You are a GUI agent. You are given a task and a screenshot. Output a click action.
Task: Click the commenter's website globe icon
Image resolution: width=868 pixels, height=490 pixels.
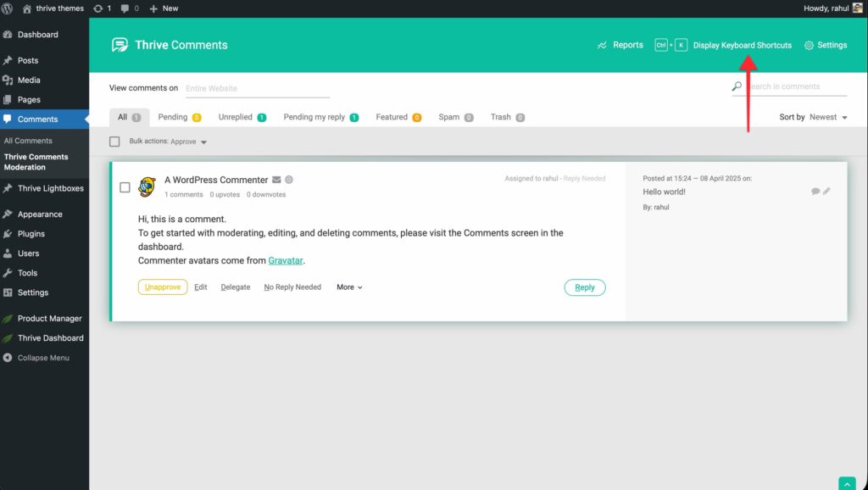[289, 180]
